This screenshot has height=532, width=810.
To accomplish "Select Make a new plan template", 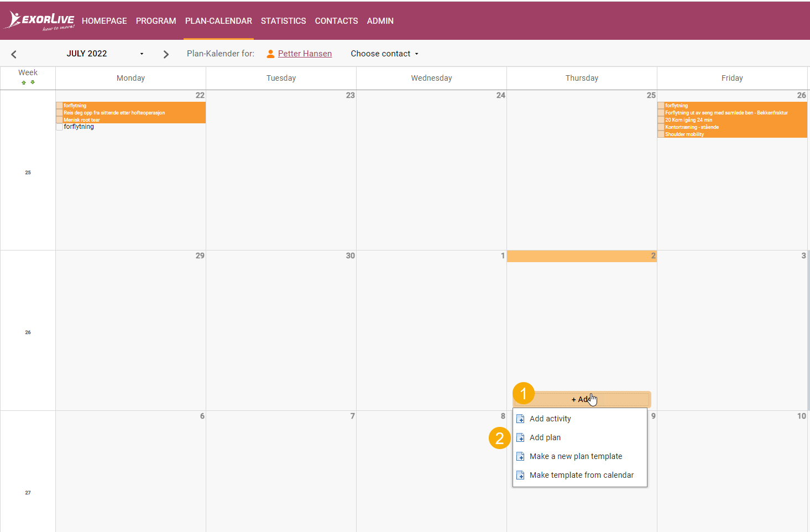I will click(x=580, y=456).
